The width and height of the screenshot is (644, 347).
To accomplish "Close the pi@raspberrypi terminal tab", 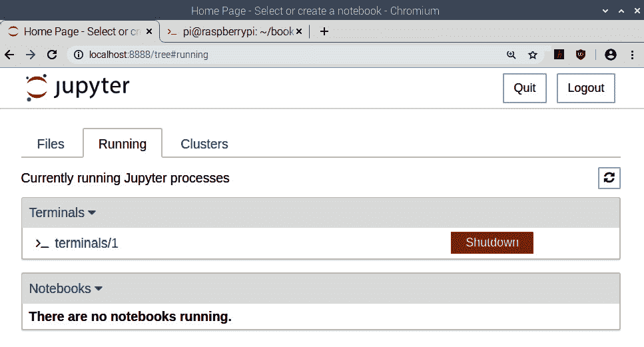I will tap(299, 31).
